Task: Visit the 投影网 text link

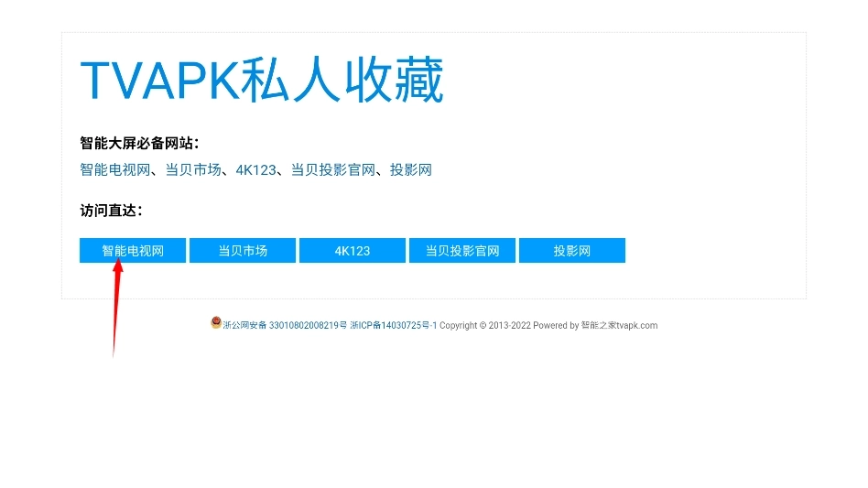Action: point(410,169)
